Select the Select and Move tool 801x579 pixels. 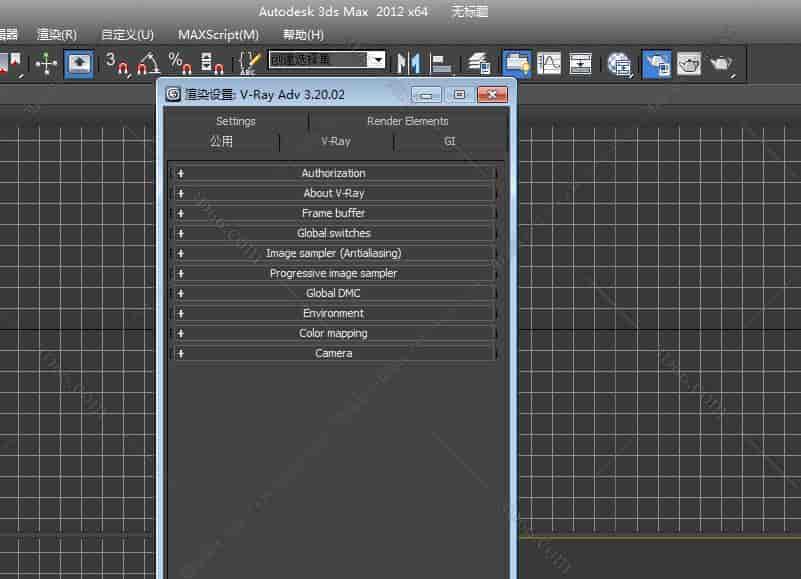pyautogui.click(x=47, y=64)
